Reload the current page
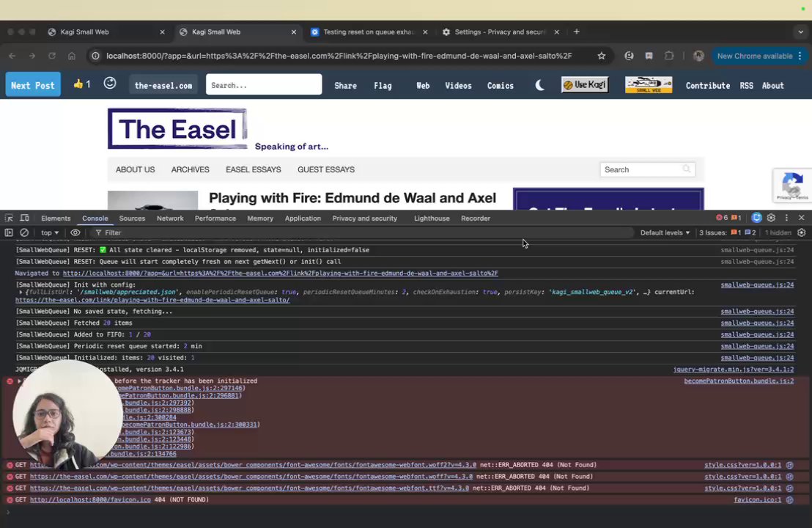This screenshot has width=812, height=528. (52, 56)
